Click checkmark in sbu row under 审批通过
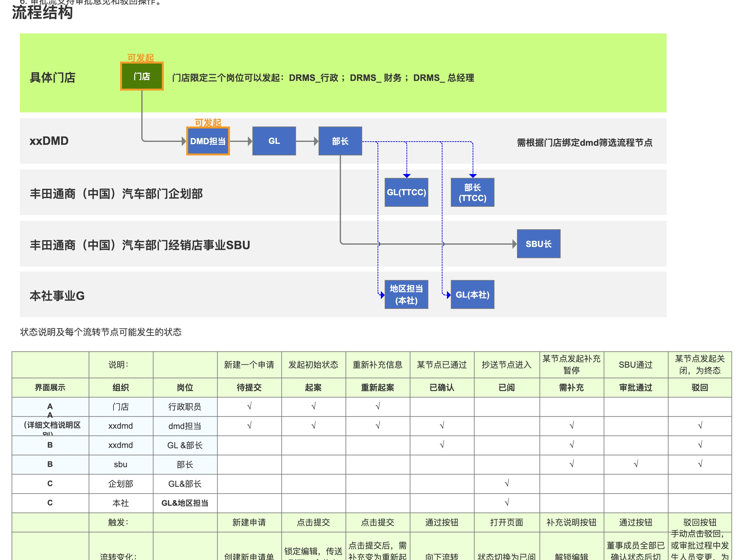This screenshot has width=752, height=560. 636,464
